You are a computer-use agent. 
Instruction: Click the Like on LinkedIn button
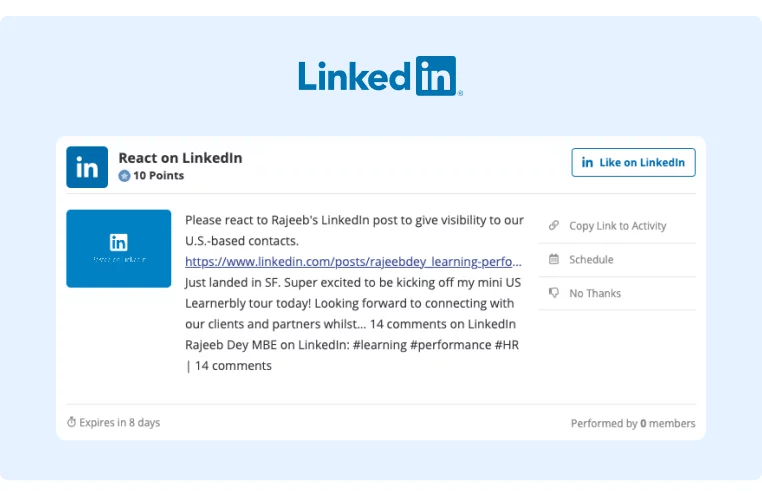coord(633,162)
